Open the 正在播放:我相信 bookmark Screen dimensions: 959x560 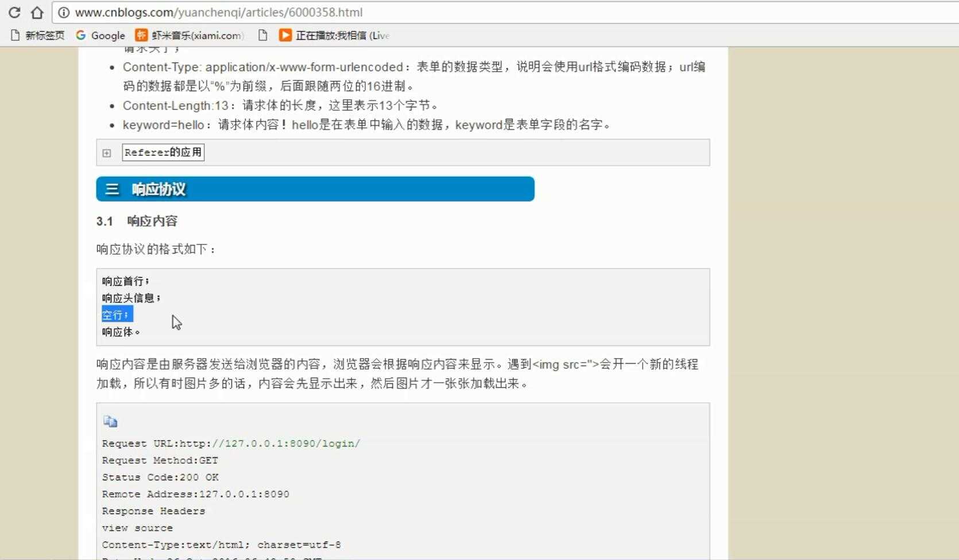point(334,36)
